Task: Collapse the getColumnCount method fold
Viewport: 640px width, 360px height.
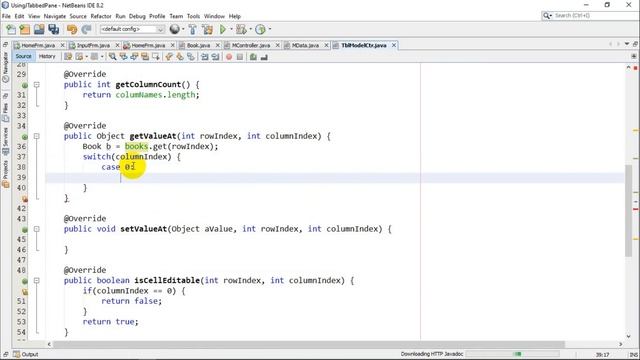Action: (x=37, y=85)
